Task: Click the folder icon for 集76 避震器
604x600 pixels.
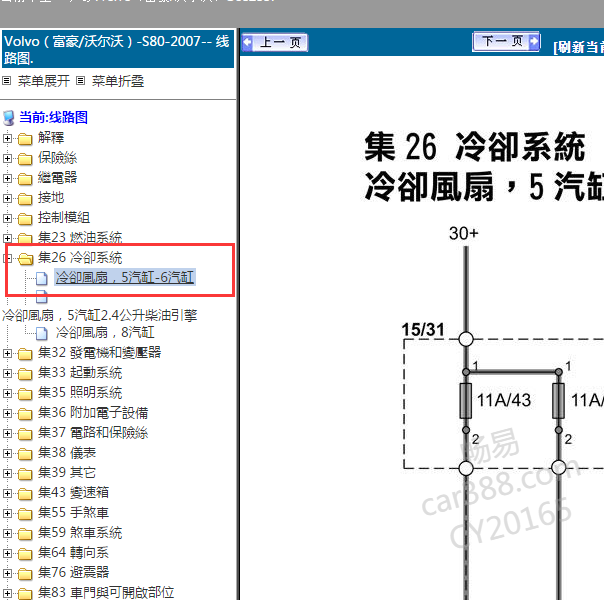Action: [x=25, y=574]
